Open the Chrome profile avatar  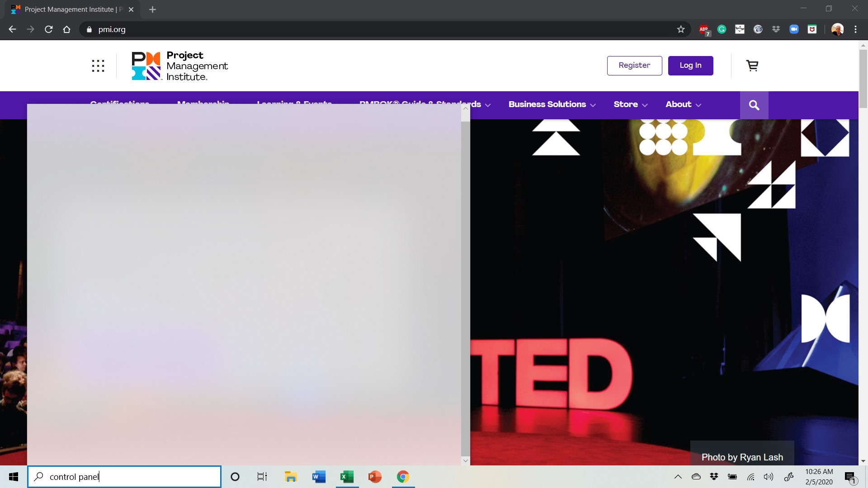[837, 29]
